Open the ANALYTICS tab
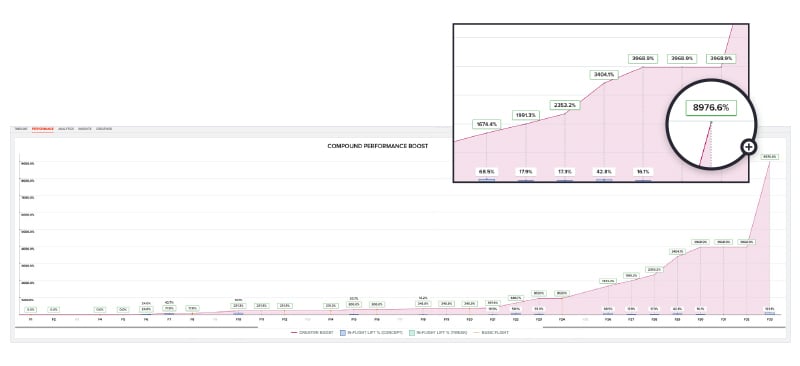Viewport: 800px width, 366px height. 66,129
